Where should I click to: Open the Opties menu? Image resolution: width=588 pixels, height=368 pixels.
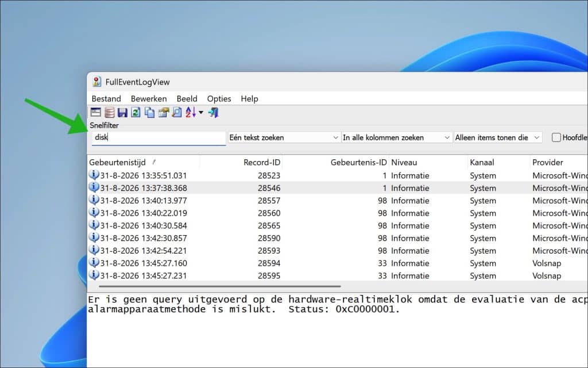[219, 99]
